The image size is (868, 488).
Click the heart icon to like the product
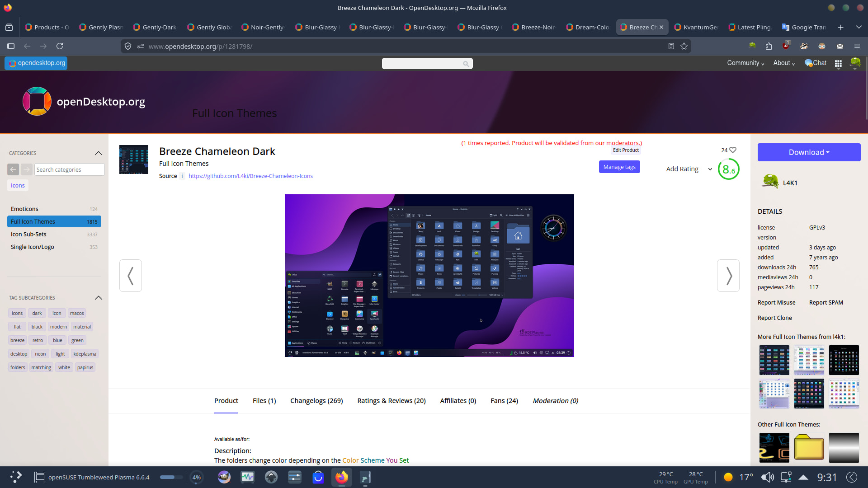pos(733,150)
